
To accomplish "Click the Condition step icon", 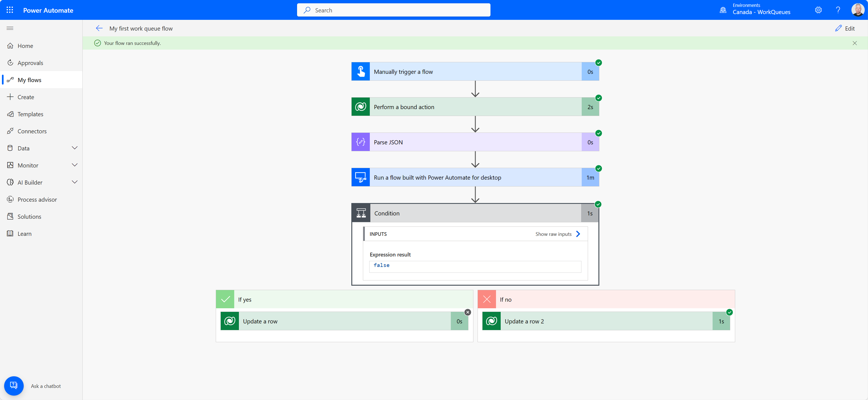I will coord(361,213).
